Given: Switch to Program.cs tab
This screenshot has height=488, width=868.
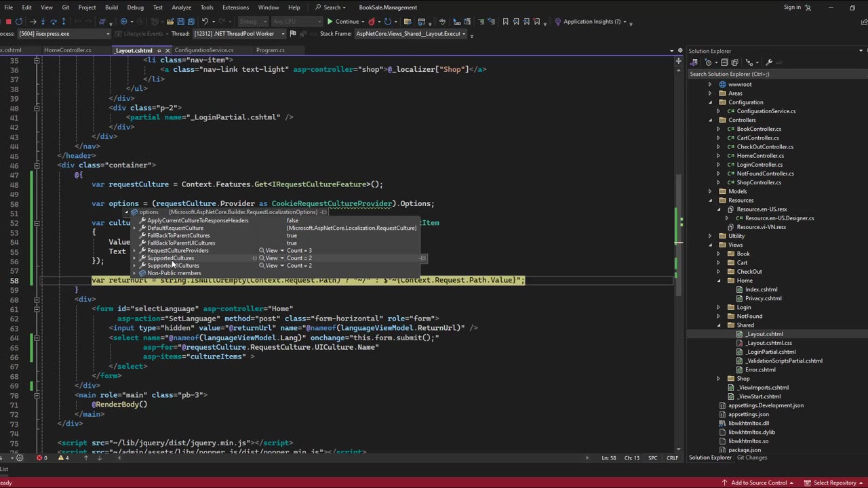Looking at the screenshot, I should coord(271,50).
